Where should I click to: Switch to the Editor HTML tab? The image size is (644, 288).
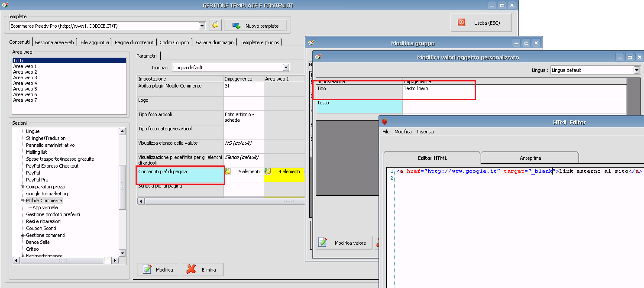tap(432, 158)
